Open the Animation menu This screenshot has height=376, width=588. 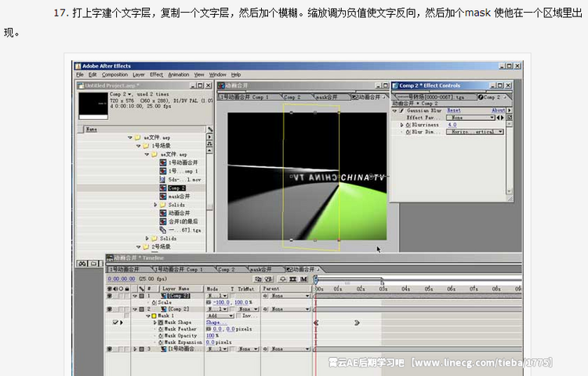179,75
